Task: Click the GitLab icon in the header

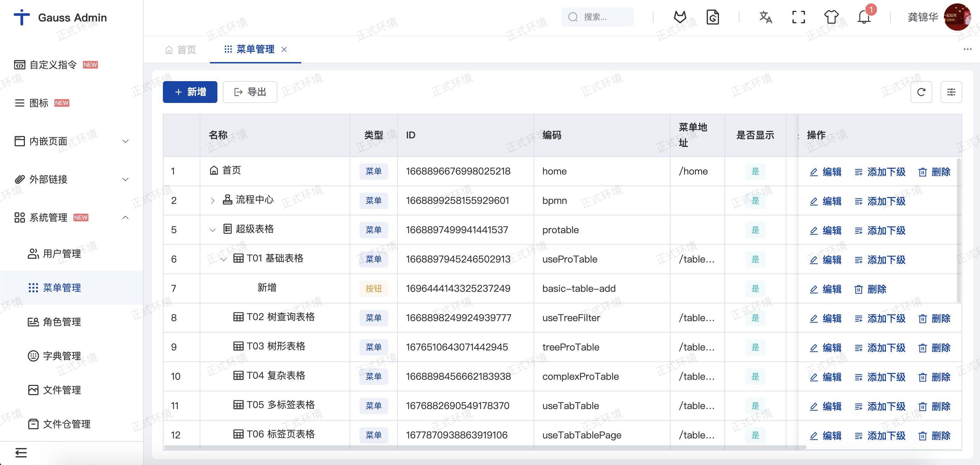Action: 680,17
